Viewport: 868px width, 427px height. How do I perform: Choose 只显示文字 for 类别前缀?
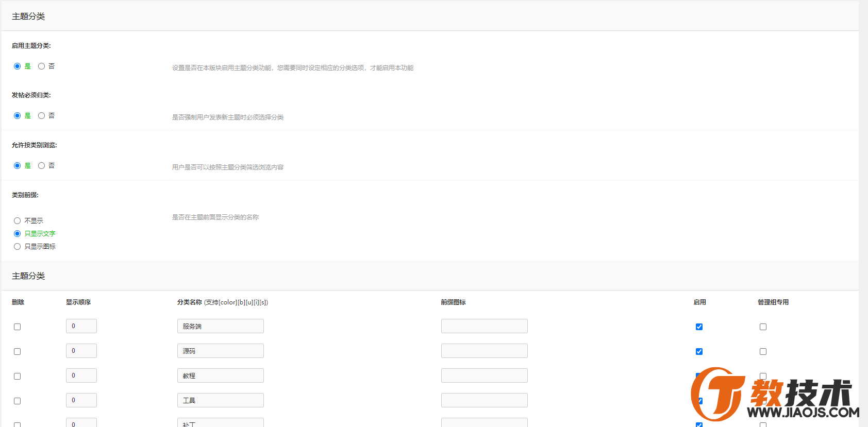pos(17,234)
